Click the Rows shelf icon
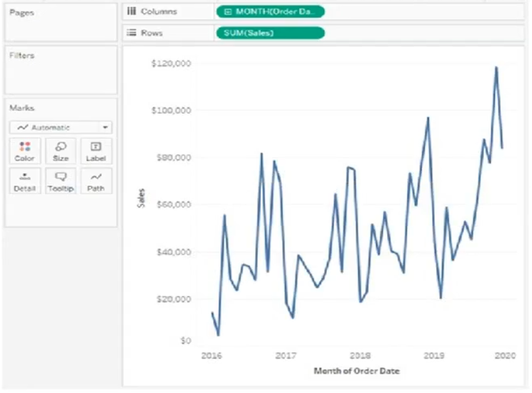The image size is (532, 393). [x=131, y=33]
